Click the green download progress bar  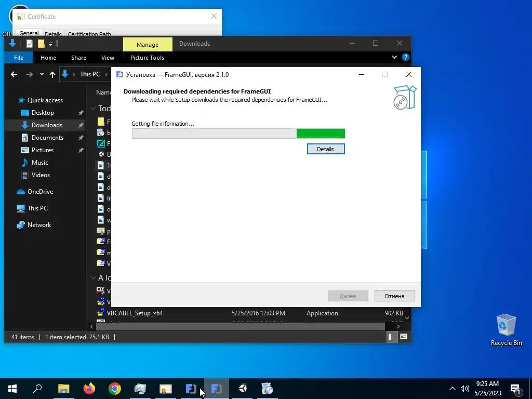coord(238,134)
